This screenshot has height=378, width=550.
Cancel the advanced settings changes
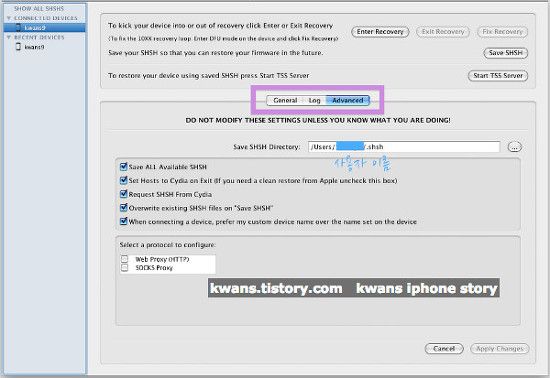(444, 349)
